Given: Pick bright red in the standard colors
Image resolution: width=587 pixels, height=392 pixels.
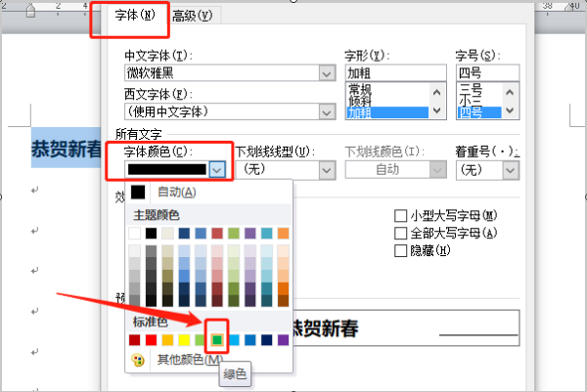Looking at the screenshot, I should (x=151, y=340).
